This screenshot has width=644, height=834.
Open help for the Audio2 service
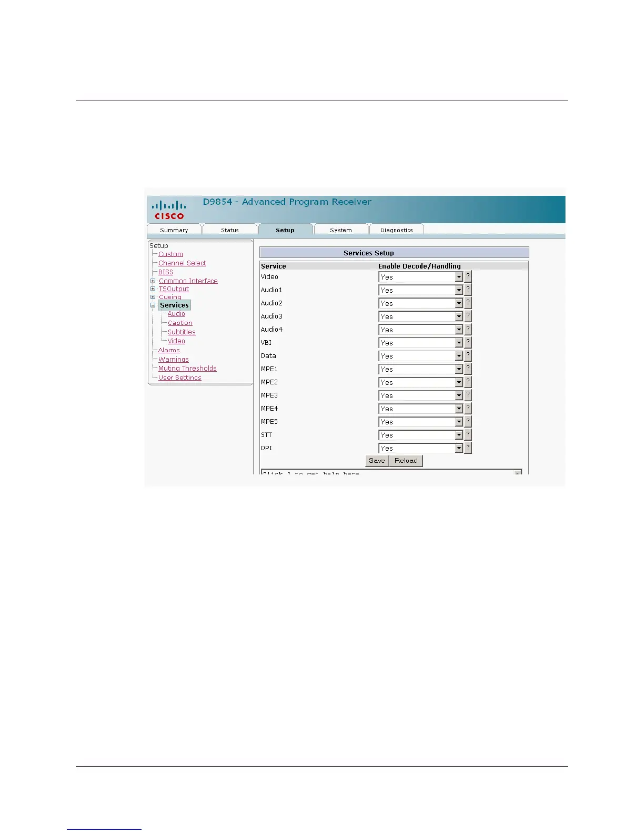[x=468, y=303]
